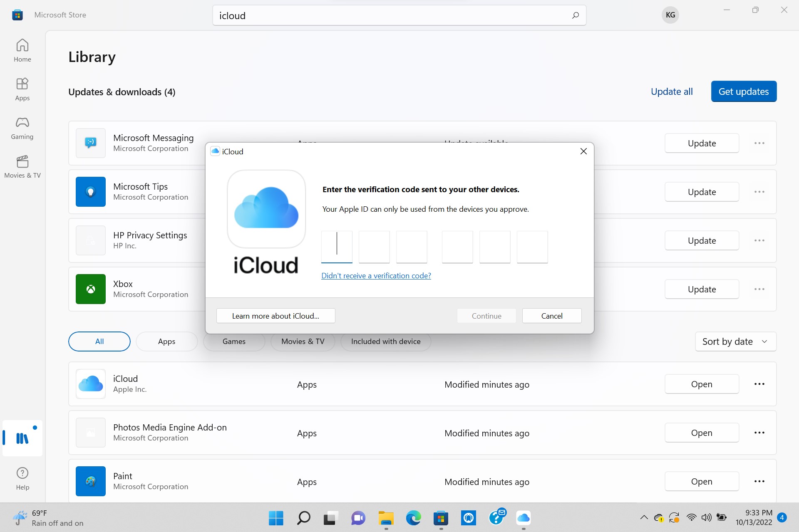799x532 pixels.
Task: Select the Games filter
Action: pyautogui.click(x=234, y=341)
